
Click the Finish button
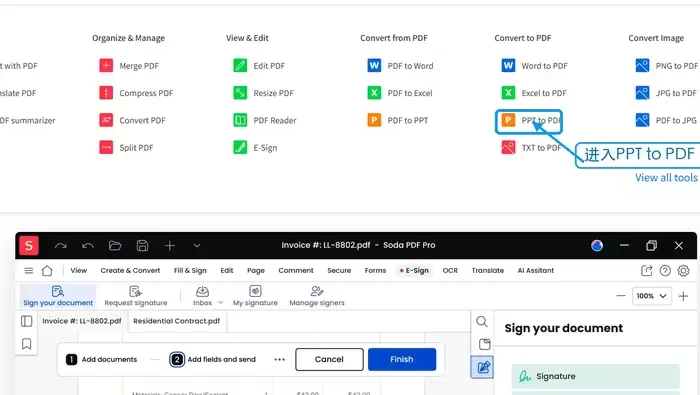click(402, 359)
